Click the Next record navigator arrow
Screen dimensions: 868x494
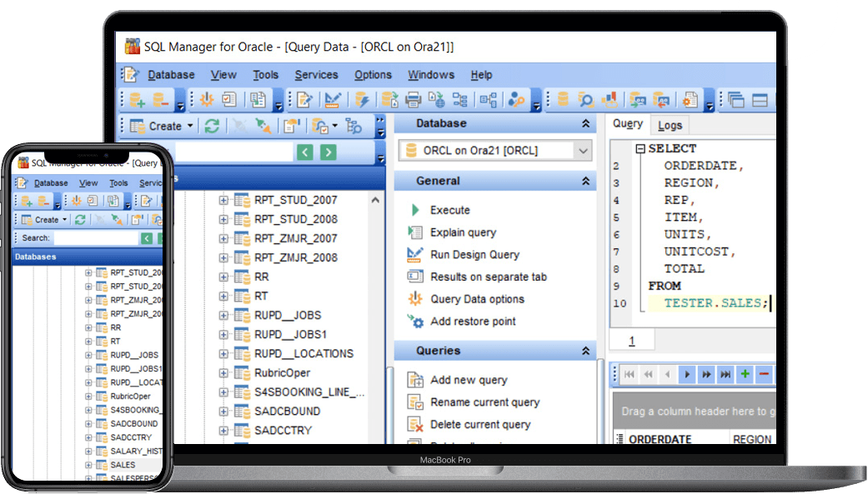pos(687,375)
